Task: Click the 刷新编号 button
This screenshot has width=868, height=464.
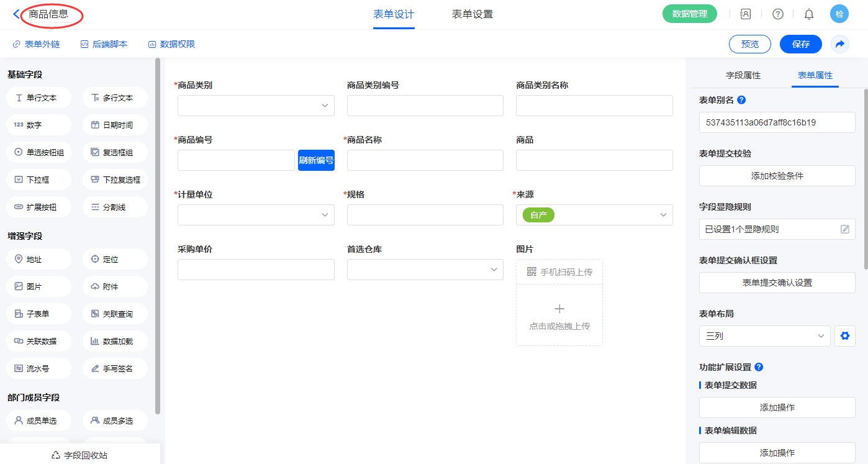Action: pyautogui.click(x=316, y=160)
